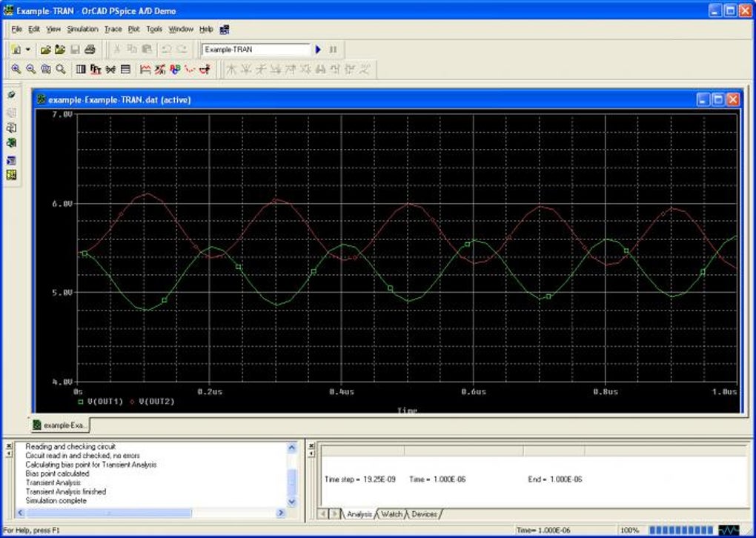Toggle the Log X Axis icon
The width and height of the screenshot is (756, 538).
pyautogui.click(x=81, y=70)
